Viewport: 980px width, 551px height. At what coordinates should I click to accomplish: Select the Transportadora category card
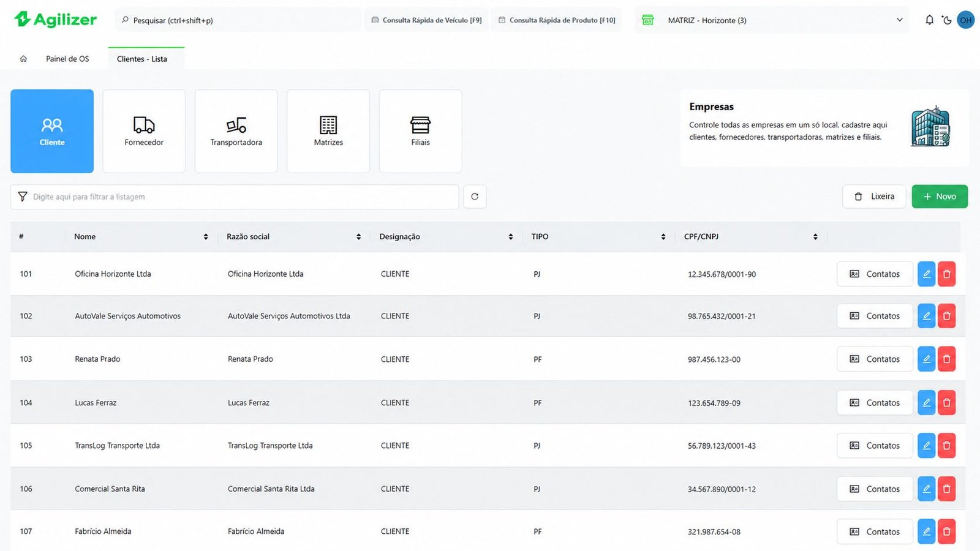(x=236, y=131)
